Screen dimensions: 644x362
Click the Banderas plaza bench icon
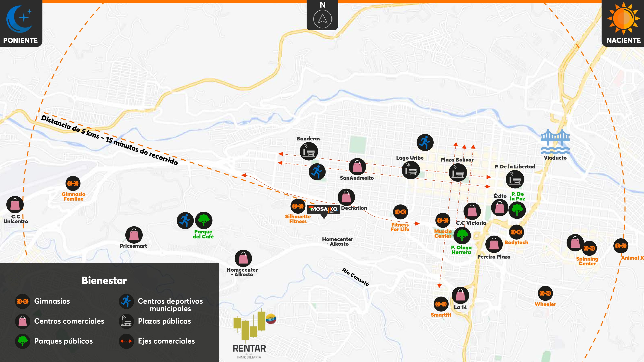[309, 151]
